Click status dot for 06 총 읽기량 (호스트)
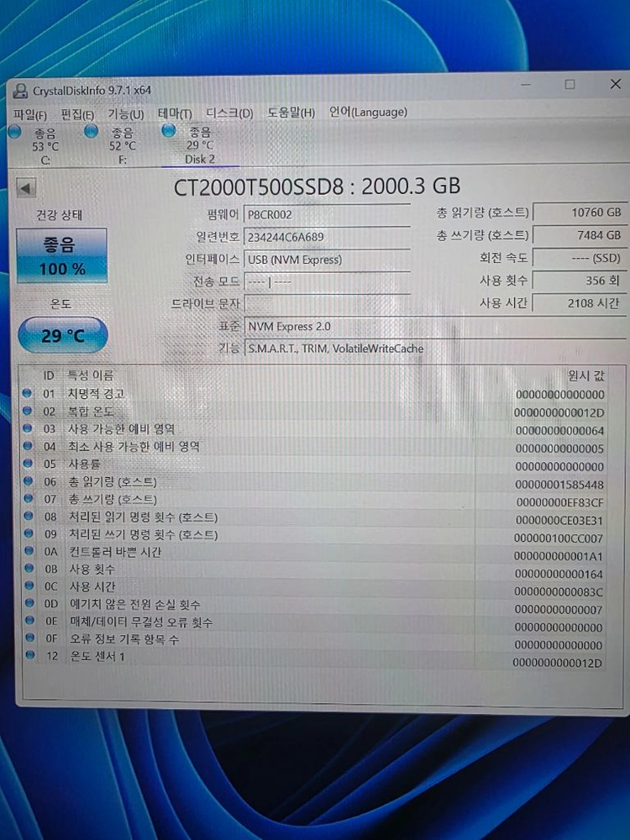This screenshot has width=630, height=840. pos(28,481)
